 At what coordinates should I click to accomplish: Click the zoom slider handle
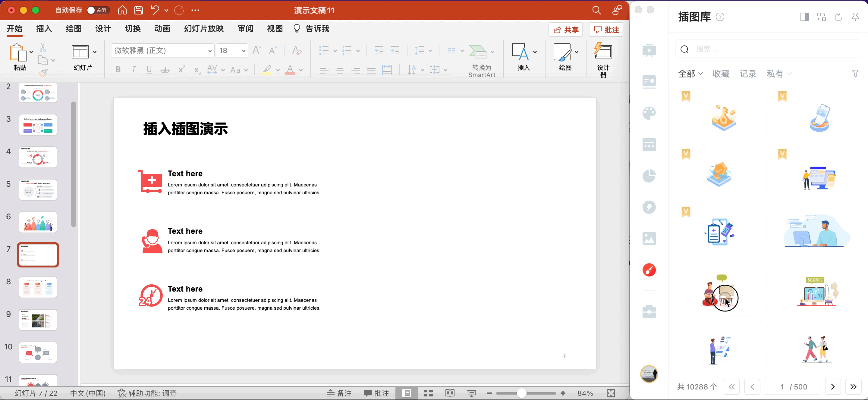pos(521,393)
